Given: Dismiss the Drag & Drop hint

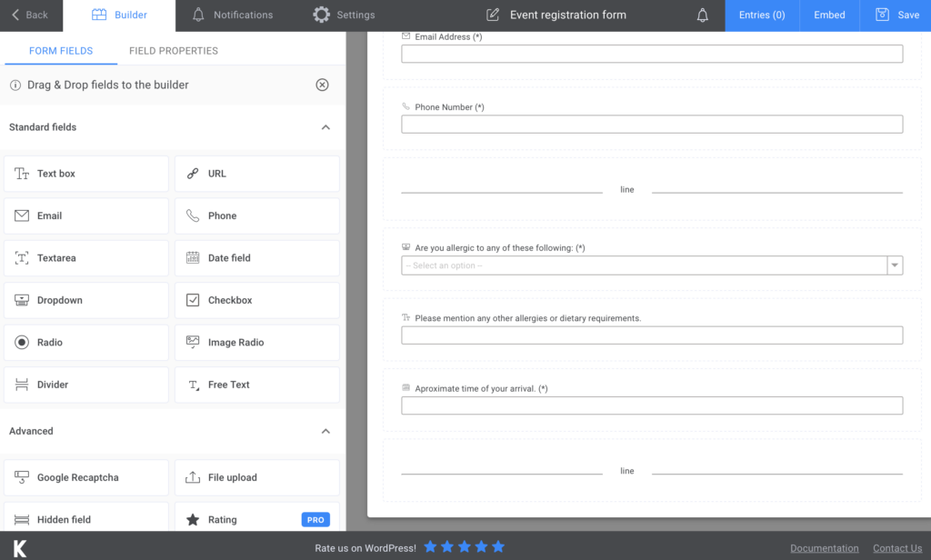Looking at the screenshot, I should tap(322, 85).
